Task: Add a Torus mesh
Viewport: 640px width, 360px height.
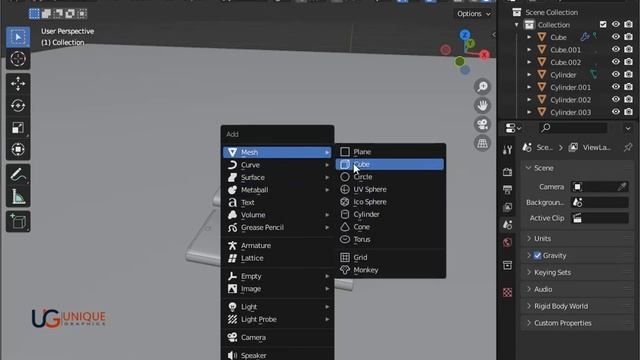Action: tap(390, 239)
